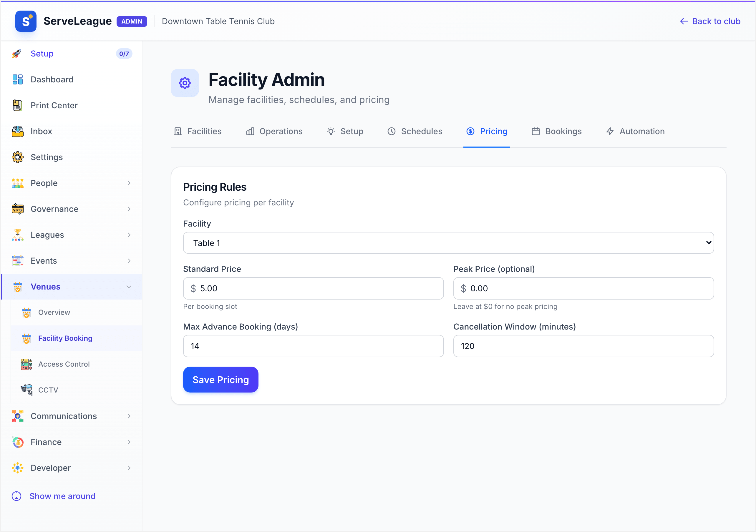Click the Peak Price input field

point(583,288)
